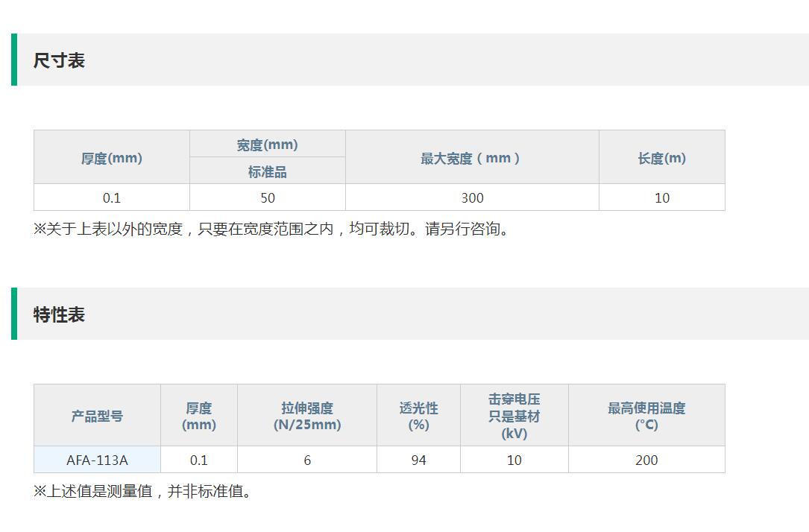The height and width of the screenshot is (532, 809).
Task: Click the note 上述值是测量值，并非标准值
Action: point(142,491)
